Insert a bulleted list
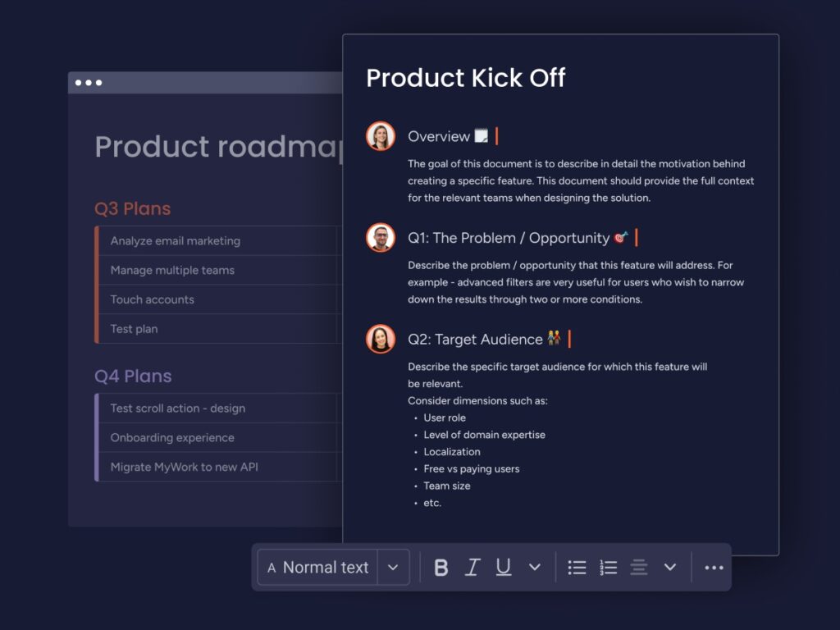This screenshot has height=630, width=840. (x=577, y=567)
